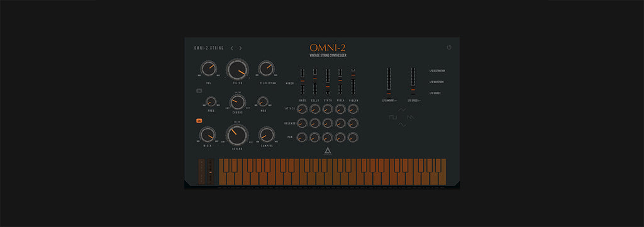Toggle the chorus section on switch
Viewport: 644px width, 227px height.
pyautogui.click(x=199, y=91)
